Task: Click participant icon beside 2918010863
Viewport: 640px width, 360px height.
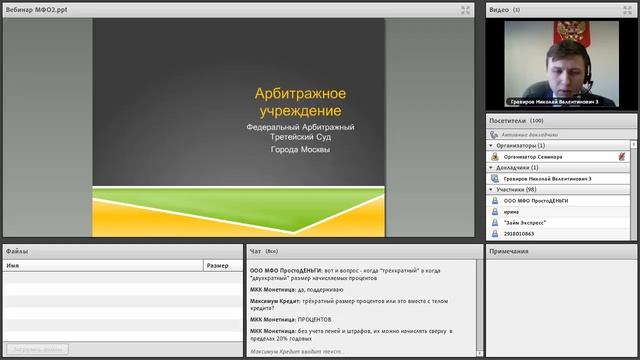Action: pyautogui.click(x=495, y=234)
